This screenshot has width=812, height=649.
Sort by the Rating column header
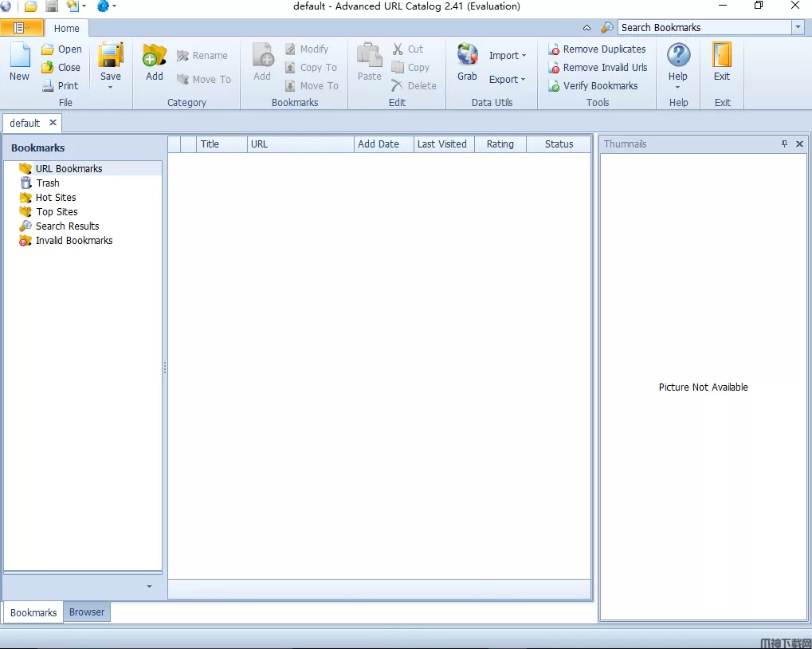tap(500, 144)
